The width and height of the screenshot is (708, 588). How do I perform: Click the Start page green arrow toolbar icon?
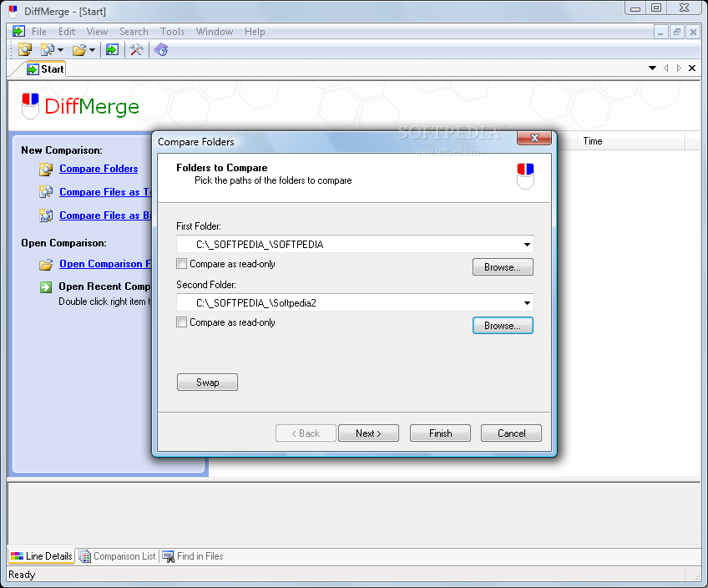point(112,49)
